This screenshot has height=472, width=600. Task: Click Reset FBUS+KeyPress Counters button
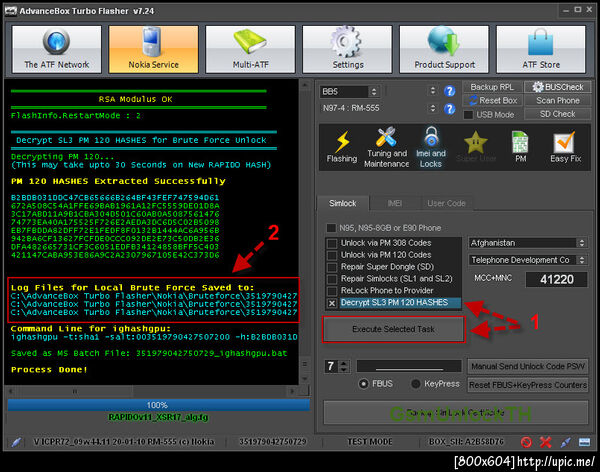coord(528,385)
